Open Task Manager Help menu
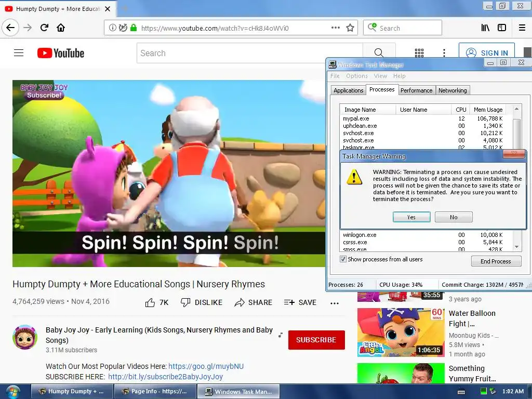The height and width of the screenshot is (399, 532). coord(400,76)
